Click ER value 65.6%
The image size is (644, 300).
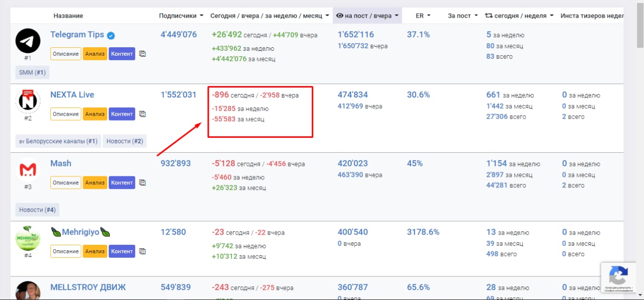(418, 287)
